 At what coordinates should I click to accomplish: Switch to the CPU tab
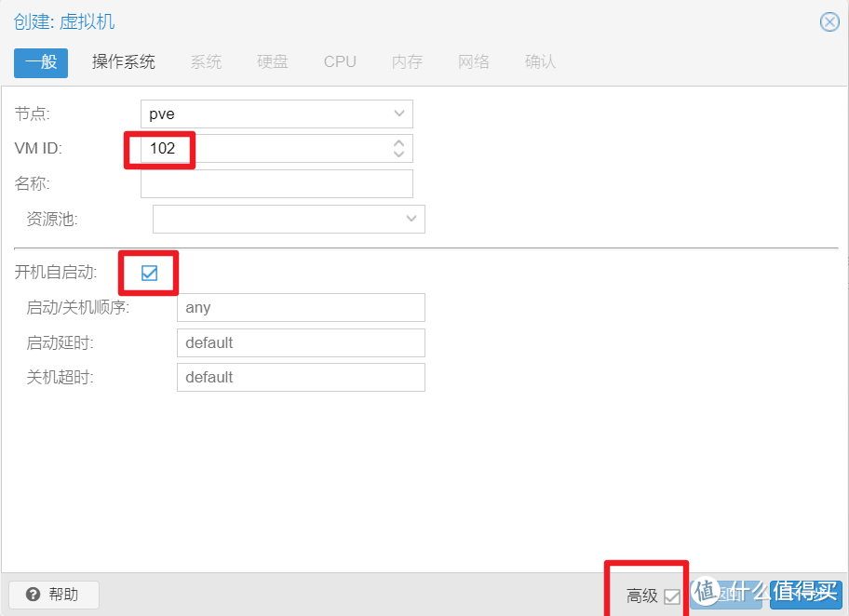[x=339, y=61]
